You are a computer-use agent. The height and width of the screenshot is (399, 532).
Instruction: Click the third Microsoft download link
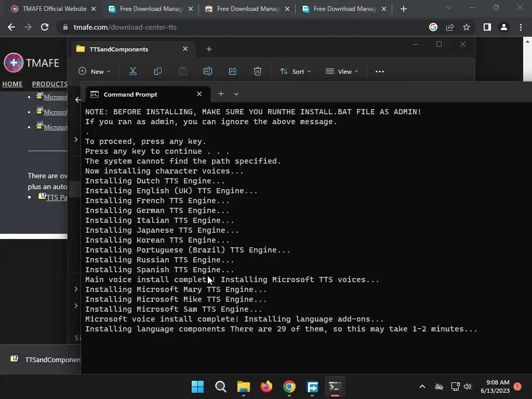(x=55, y=127)
